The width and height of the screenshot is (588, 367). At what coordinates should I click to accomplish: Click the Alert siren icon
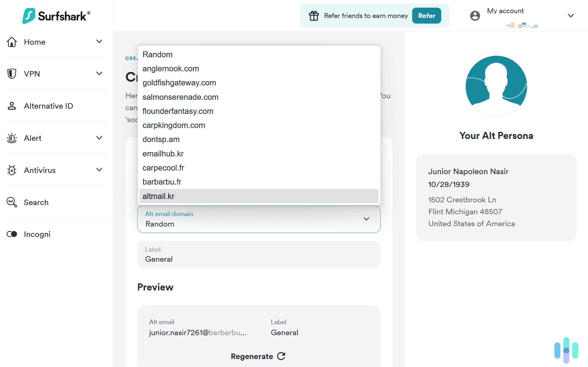coord(12,138)
